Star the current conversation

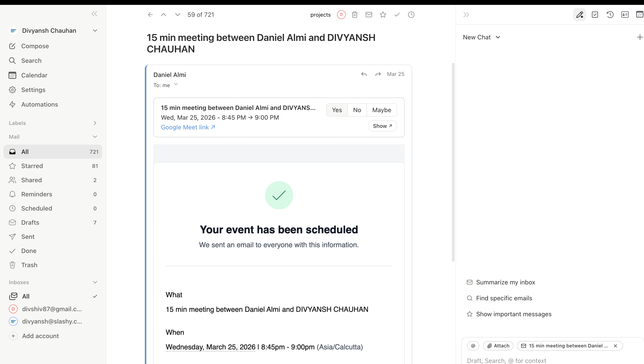click(x=383, y=15)
